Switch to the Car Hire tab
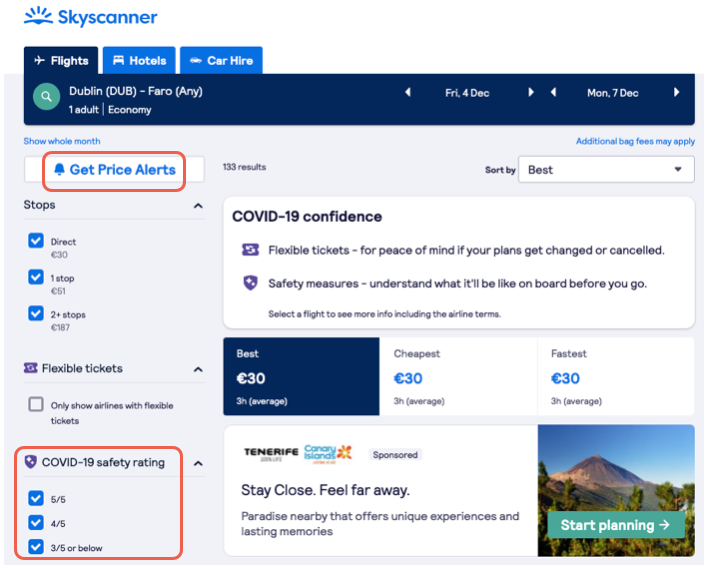 pos(221,60)
